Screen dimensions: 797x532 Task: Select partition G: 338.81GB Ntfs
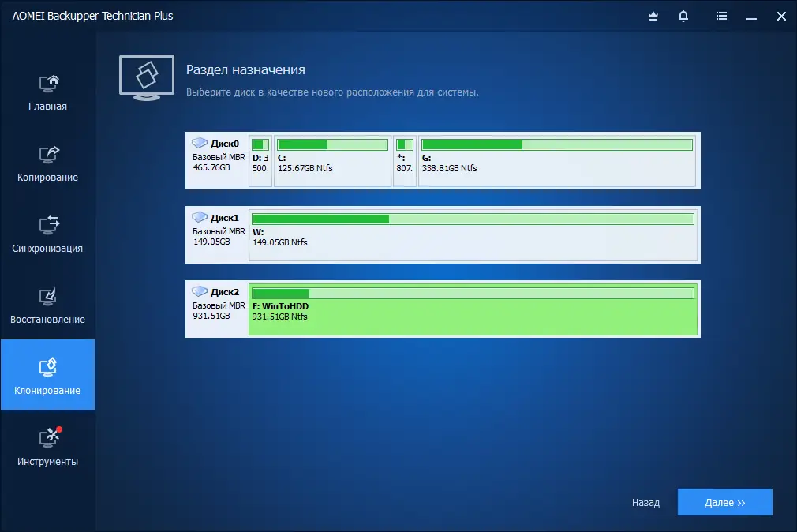[x=557, y=161]
